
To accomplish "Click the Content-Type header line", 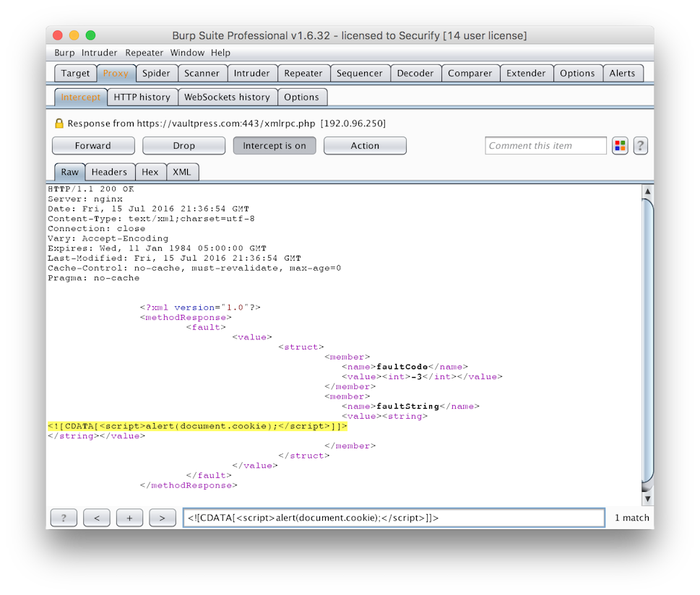I will 151,219.
